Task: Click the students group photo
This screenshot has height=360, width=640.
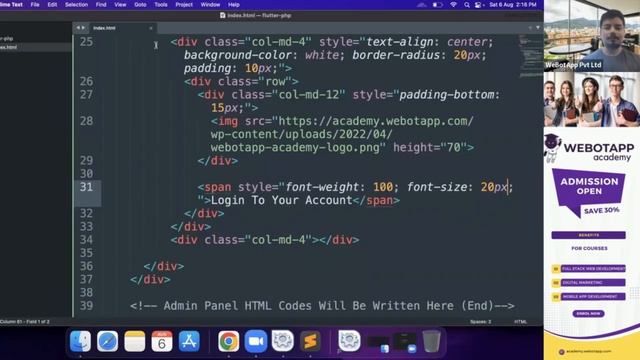Action: tap(592, 100)
